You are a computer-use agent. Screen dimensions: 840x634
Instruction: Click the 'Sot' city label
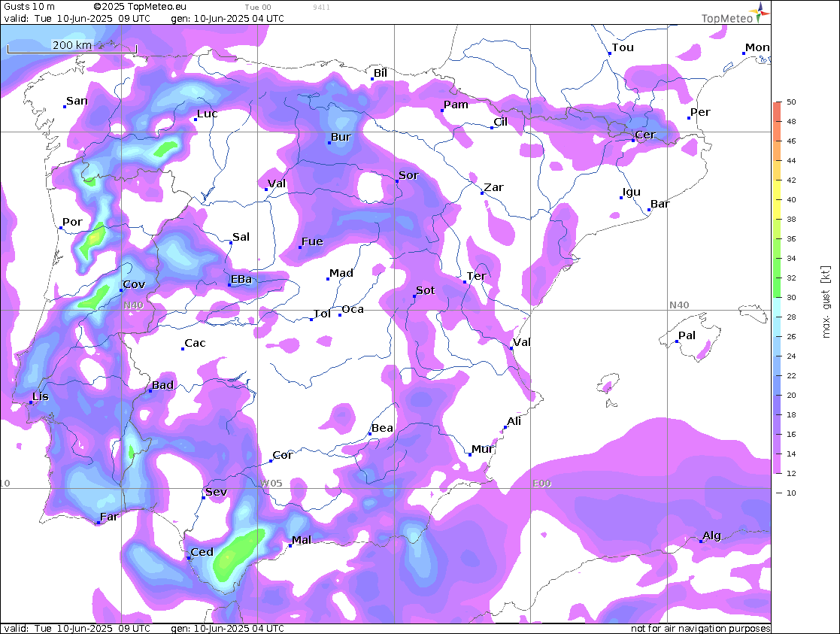pyautogui.click(x=426, y=290)
